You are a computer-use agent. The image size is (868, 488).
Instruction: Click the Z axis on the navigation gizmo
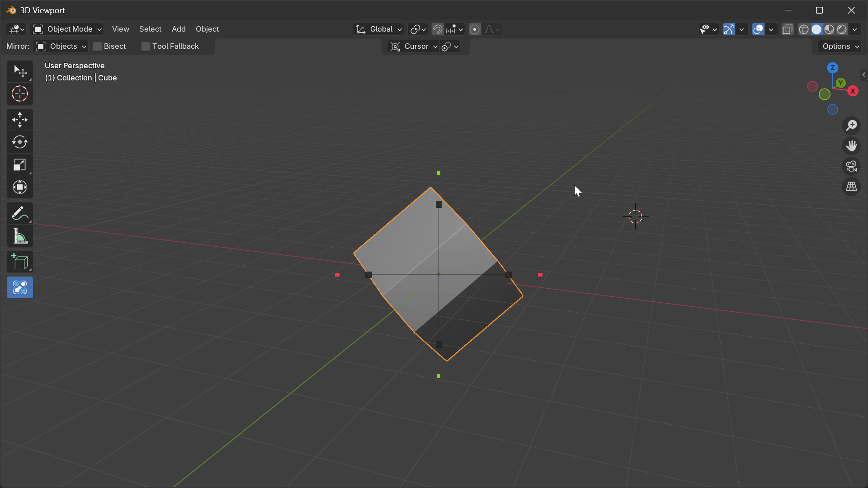tap(832, 67)
